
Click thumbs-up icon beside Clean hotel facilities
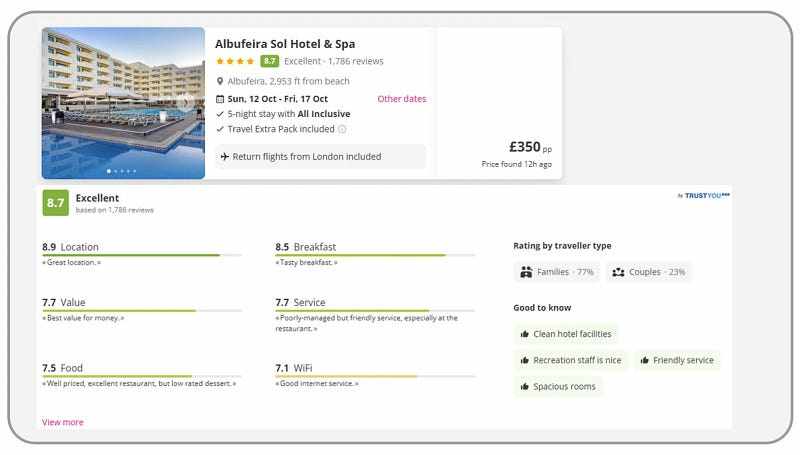(x=524, y=334)
